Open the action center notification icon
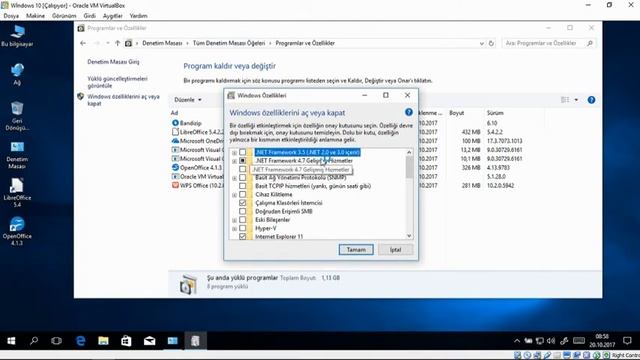 tap(627, 341)
